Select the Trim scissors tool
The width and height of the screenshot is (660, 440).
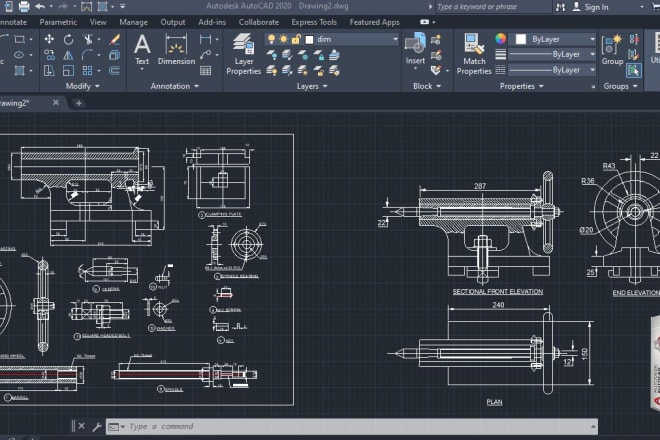pos(88,39)
